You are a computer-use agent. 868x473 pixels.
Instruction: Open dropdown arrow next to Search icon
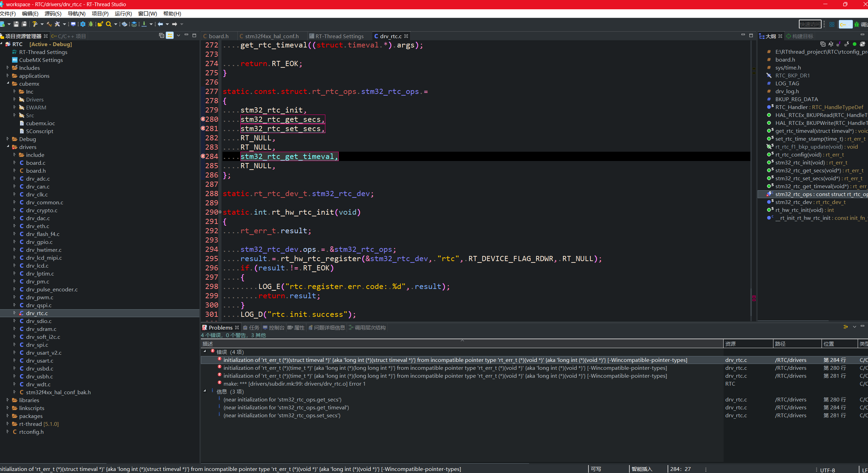(x=115, y=24)
